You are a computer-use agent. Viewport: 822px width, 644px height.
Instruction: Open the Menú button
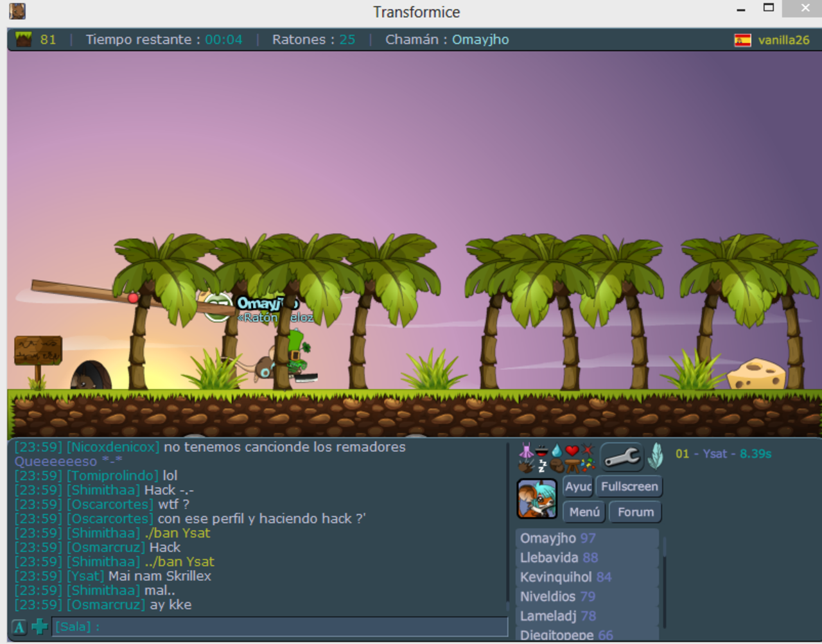(584, 512)
